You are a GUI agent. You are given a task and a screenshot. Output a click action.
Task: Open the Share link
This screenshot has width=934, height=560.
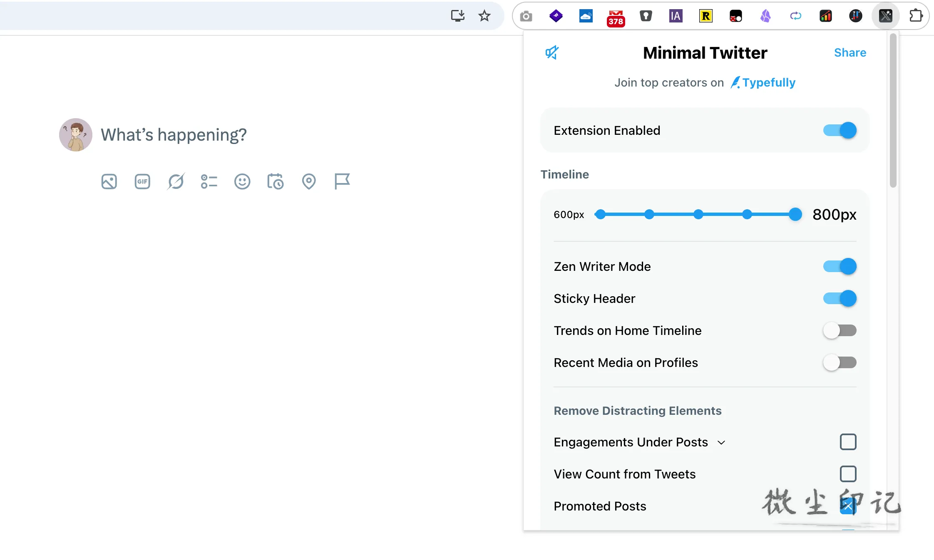(850, 53)
